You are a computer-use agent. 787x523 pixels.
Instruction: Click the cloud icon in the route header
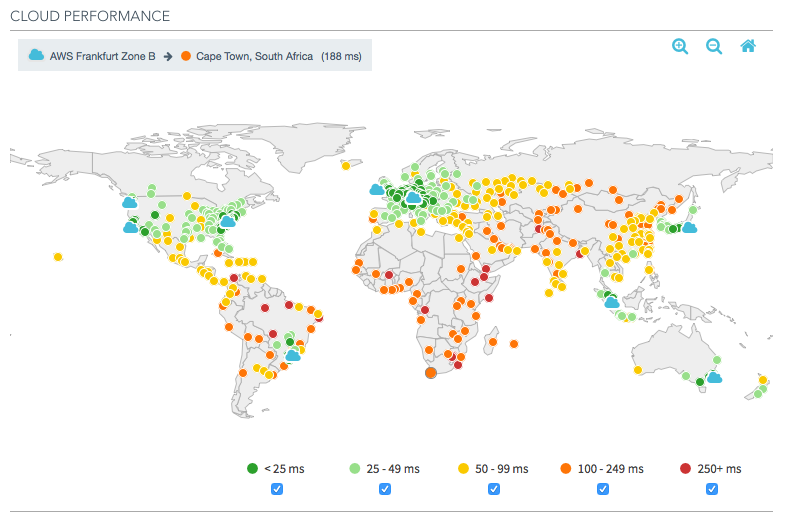click(x=36, y=55)
